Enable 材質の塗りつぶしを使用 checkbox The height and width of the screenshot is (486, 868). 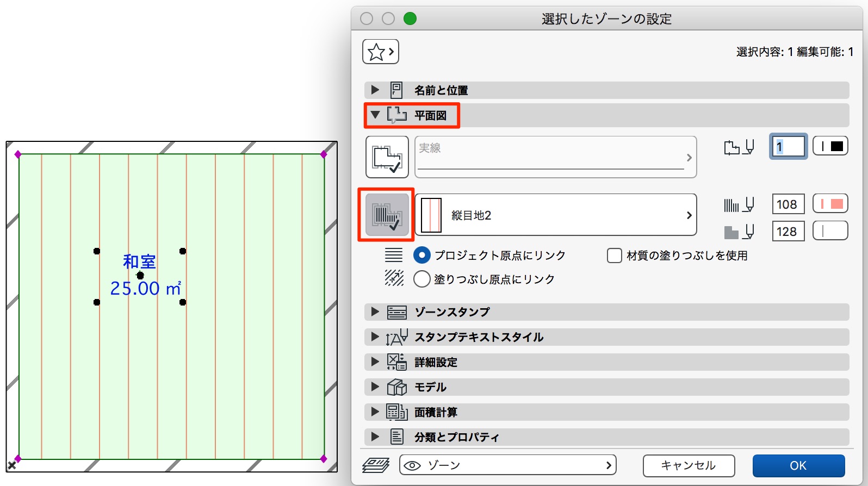(x=615, y=256)
